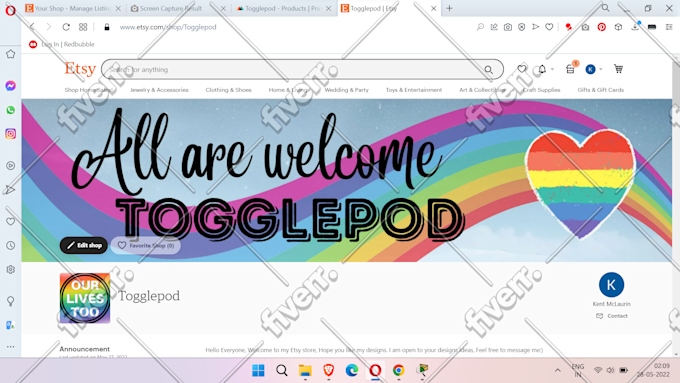Open Clothing & Shoes category menu

[x=229, y=90]
